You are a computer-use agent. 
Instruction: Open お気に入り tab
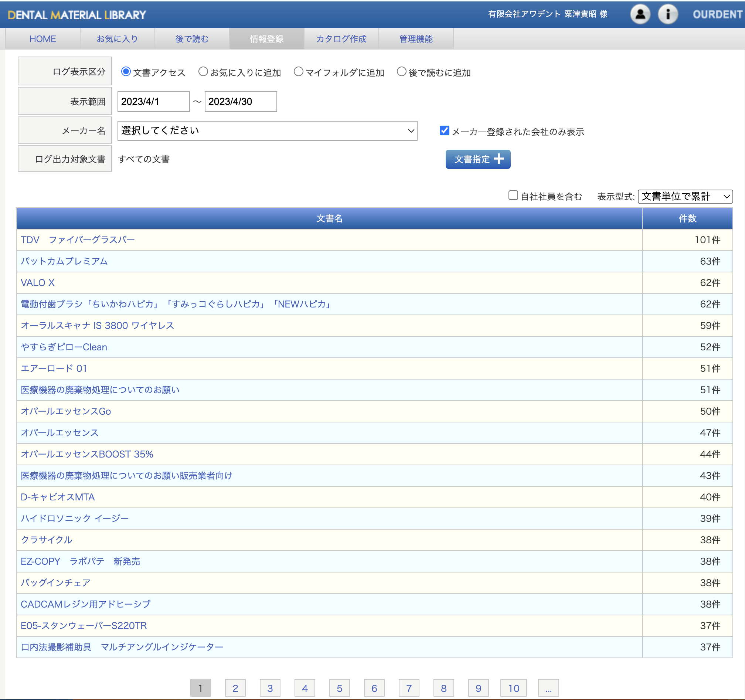(x=117, y=39)
